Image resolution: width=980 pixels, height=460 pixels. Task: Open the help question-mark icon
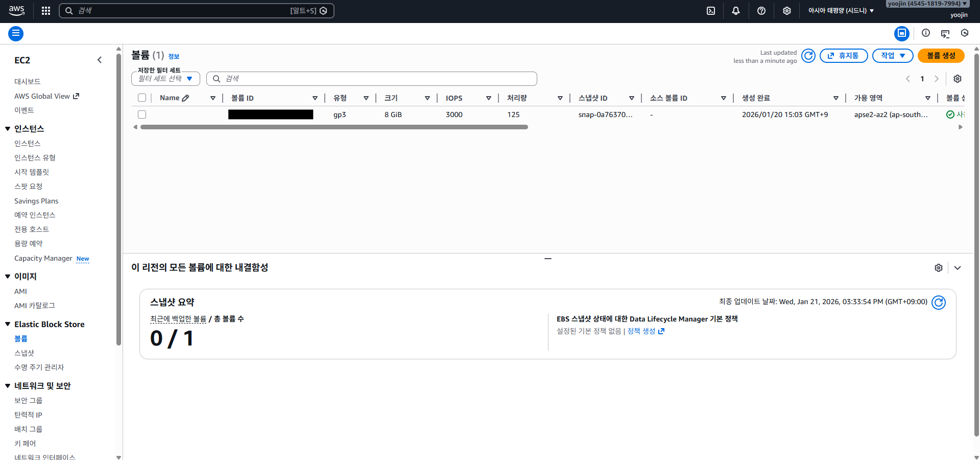[x=761, y=11]
